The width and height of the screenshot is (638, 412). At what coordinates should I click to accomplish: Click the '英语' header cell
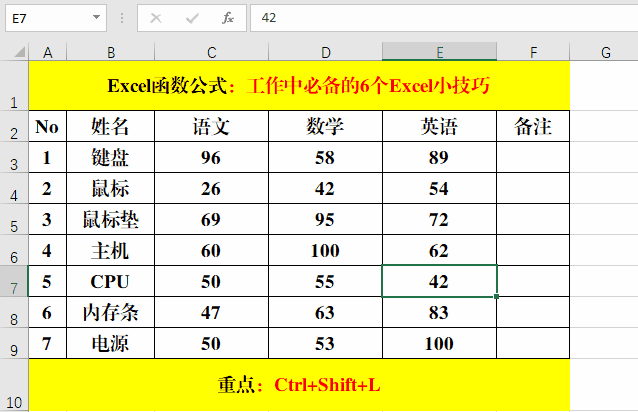(439, 126)
